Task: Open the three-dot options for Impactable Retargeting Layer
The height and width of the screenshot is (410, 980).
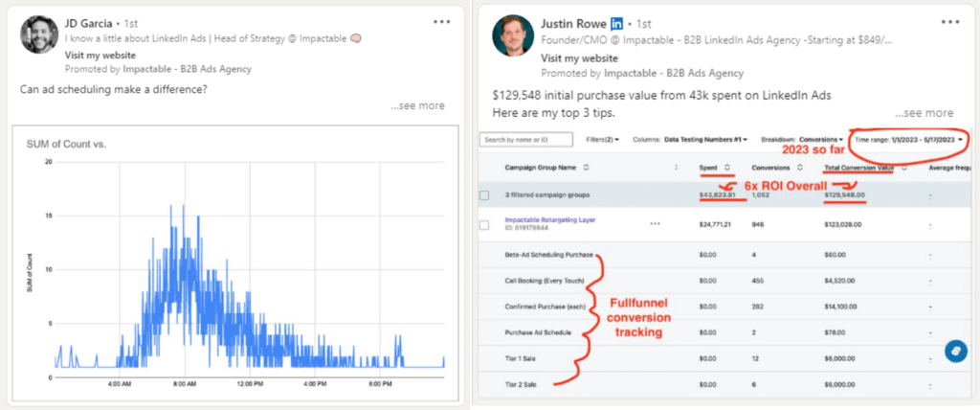Action: [x=655, y=223]
